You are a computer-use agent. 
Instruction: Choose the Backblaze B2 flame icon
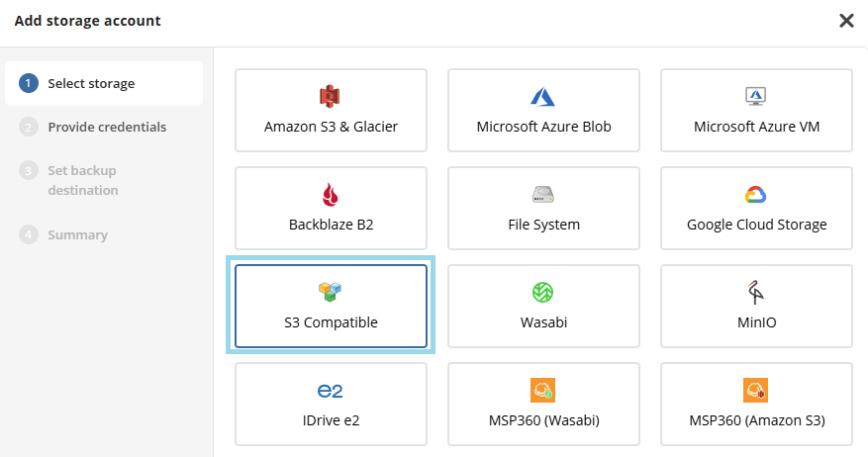[x=331, y=194]
